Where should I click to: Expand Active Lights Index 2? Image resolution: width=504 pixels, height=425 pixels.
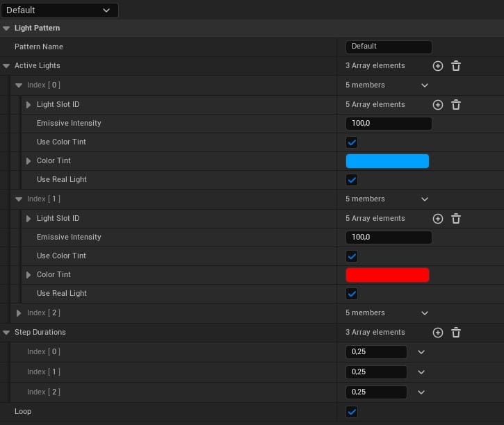pos(19,313)
